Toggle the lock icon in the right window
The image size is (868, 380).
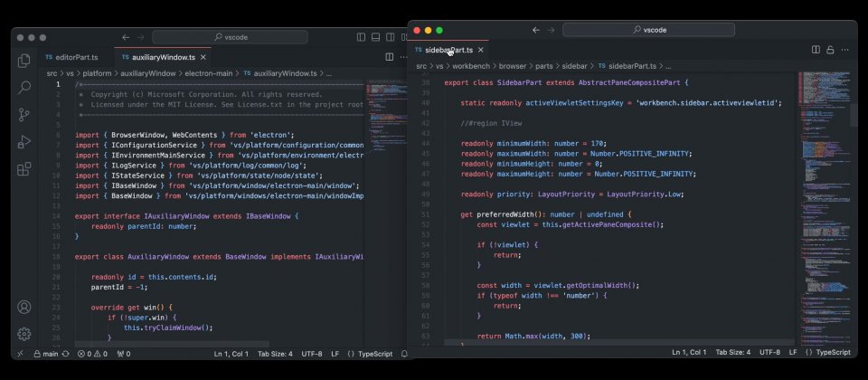830,50
